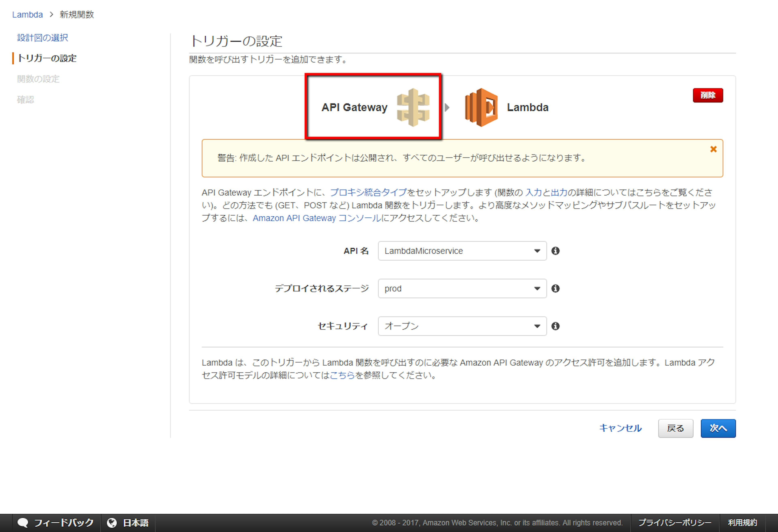Click info icon next to セキュリティ dropdown
The image size is (778, 532).
tap(555, 326)
